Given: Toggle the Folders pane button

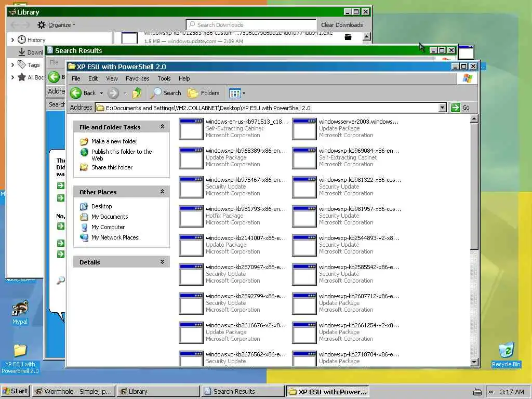Looking at the screenshot, I should point(204,93).
